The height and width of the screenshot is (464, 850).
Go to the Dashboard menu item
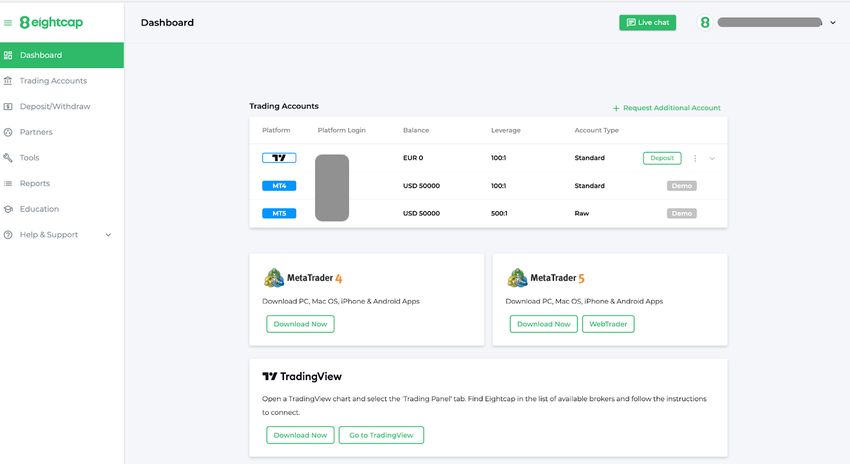(62, 55)
